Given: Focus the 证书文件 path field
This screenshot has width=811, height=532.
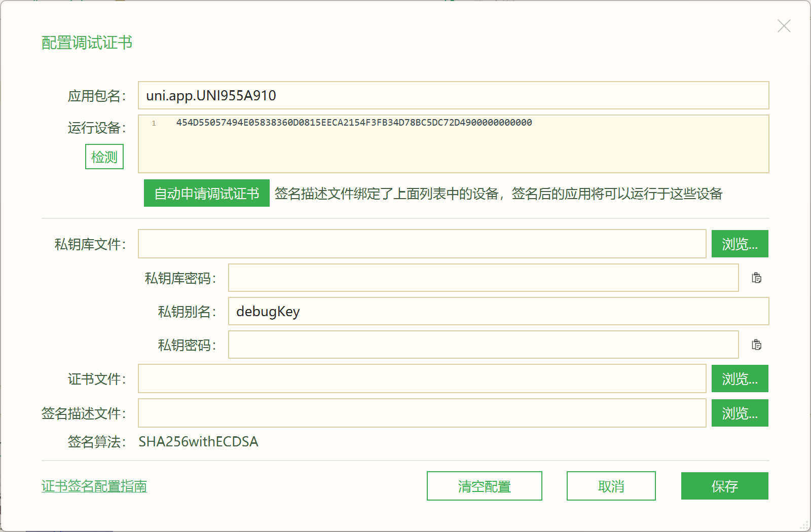Looking at the screenshot, I should tap(422, 379).
